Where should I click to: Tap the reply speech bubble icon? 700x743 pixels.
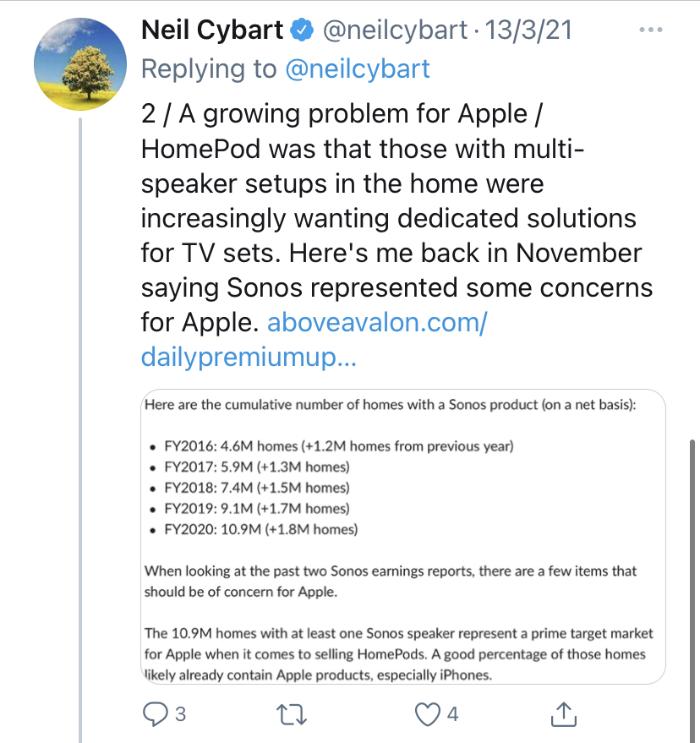155,714
